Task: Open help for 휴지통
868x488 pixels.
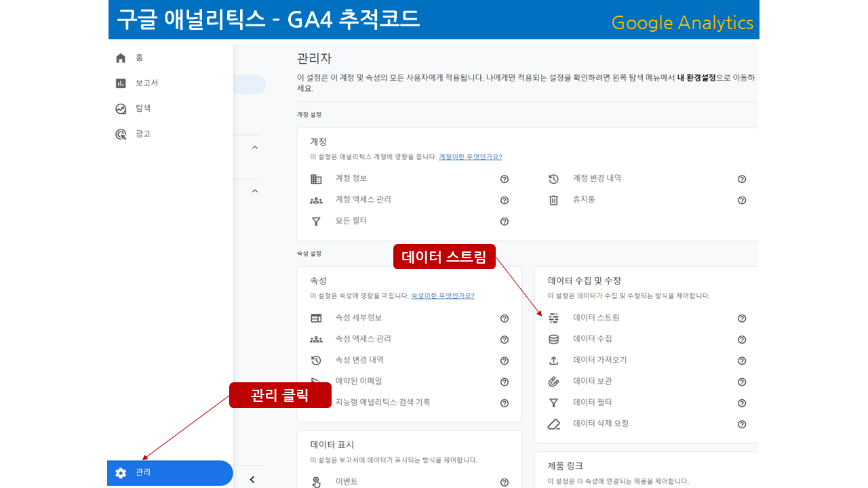Action: 742,200
